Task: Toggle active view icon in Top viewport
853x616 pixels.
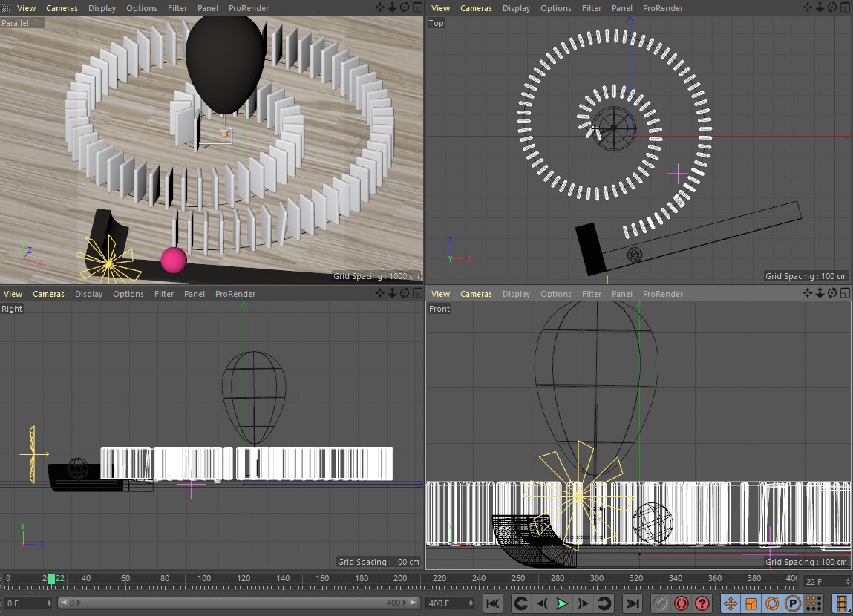Action: pyautogui.click(x=845, y=7)
